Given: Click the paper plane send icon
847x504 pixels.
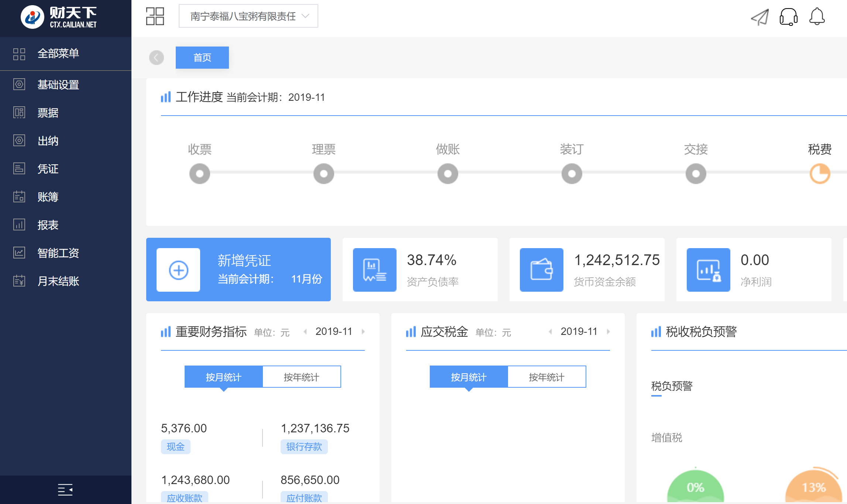Looking at the screenshot, I should 760,17.
